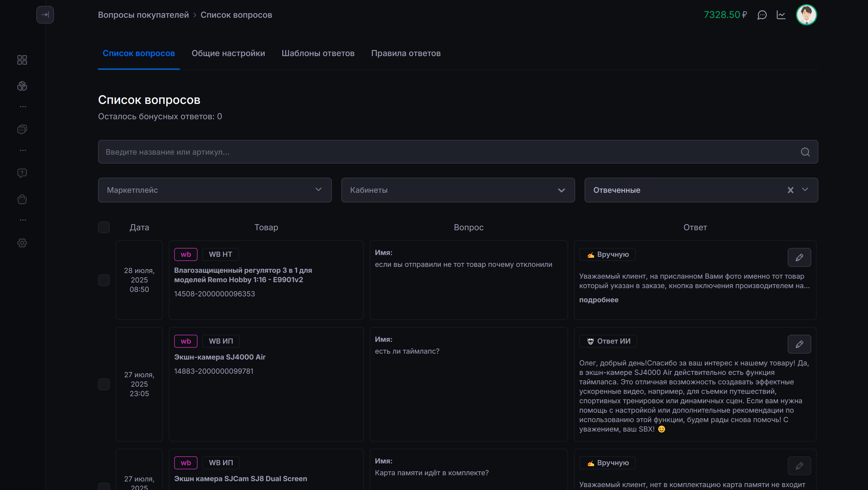Image resolution: width=868 pixels, height=490 pixels.
Task: Open the settings gear sidebar icon
Action: pyautogui.click(x=22, y=243)
